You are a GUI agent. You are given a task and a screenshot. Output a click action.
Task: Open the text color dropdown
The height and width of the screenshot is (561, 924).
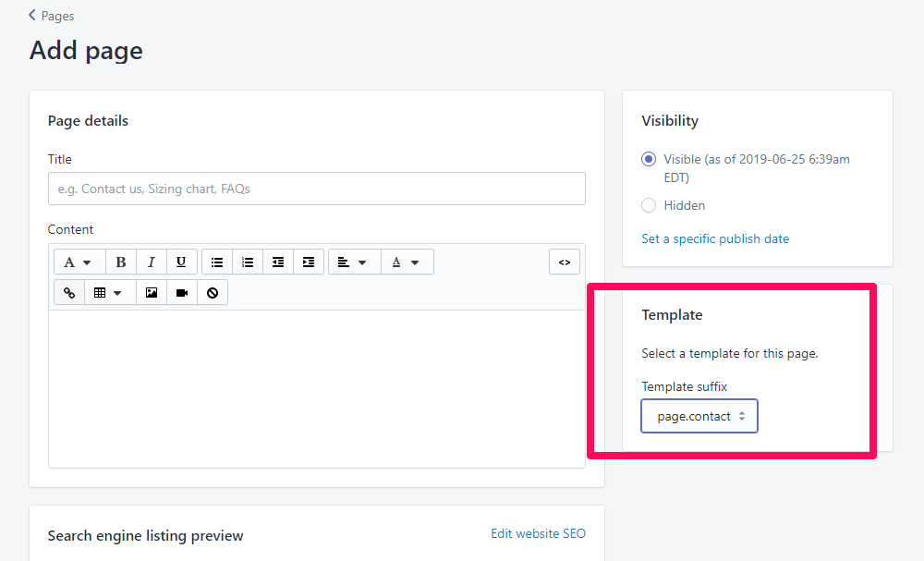click(407, 262)
